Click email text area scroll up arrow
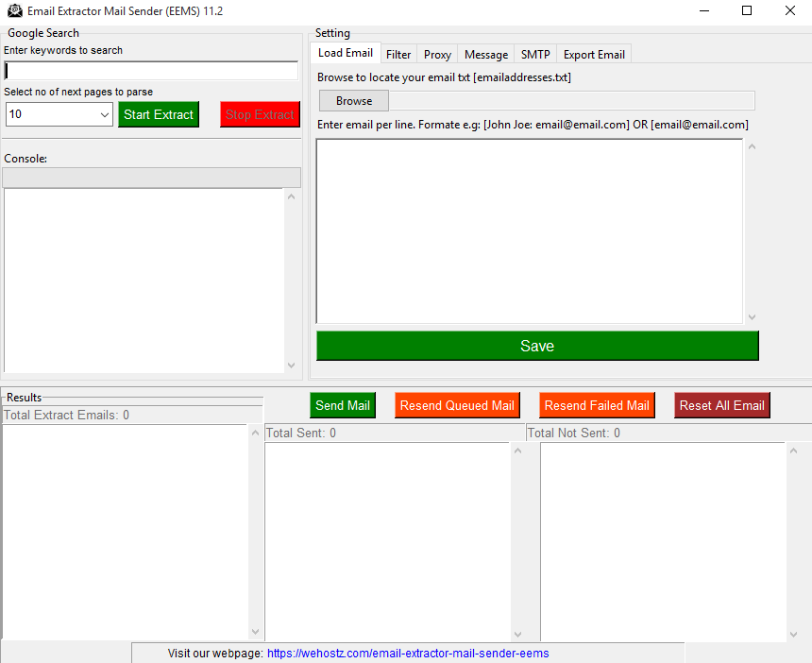812x663 pixels. pos(753,147)
